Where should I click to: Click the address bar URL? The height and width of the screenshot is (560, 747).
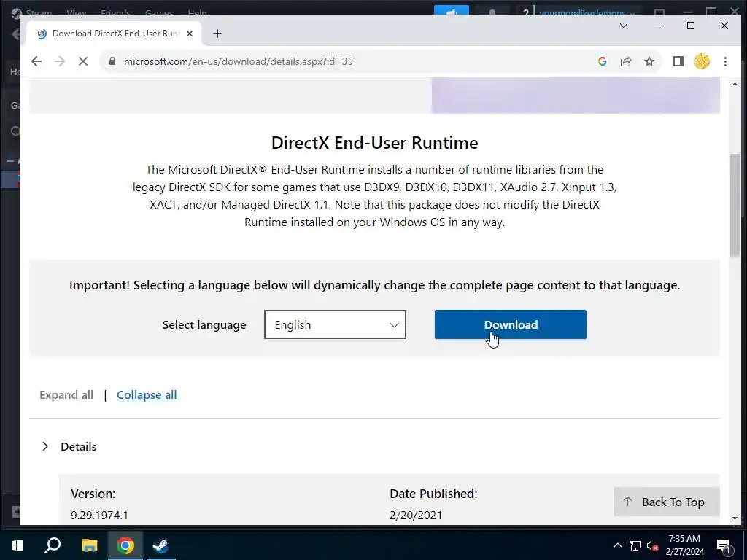(x=239, y=61)
